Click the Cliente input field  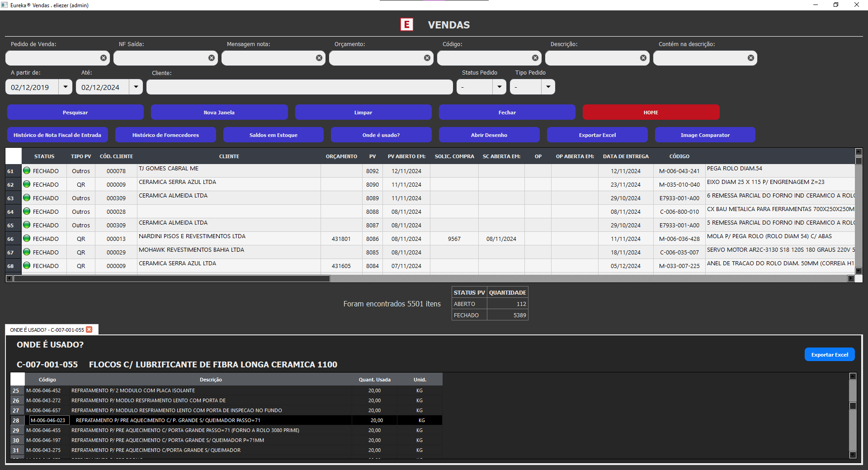click(x=300, y=87)
